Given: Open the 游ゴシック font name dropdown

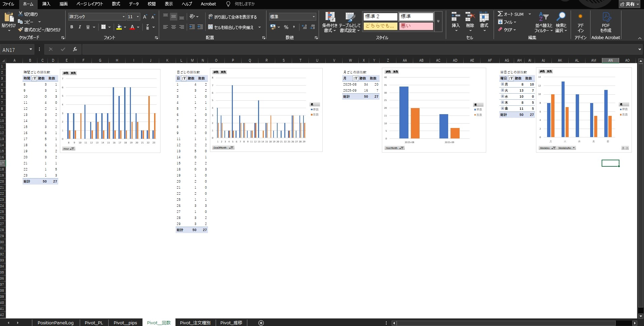Looking at the screenshot, I should 123,17.
